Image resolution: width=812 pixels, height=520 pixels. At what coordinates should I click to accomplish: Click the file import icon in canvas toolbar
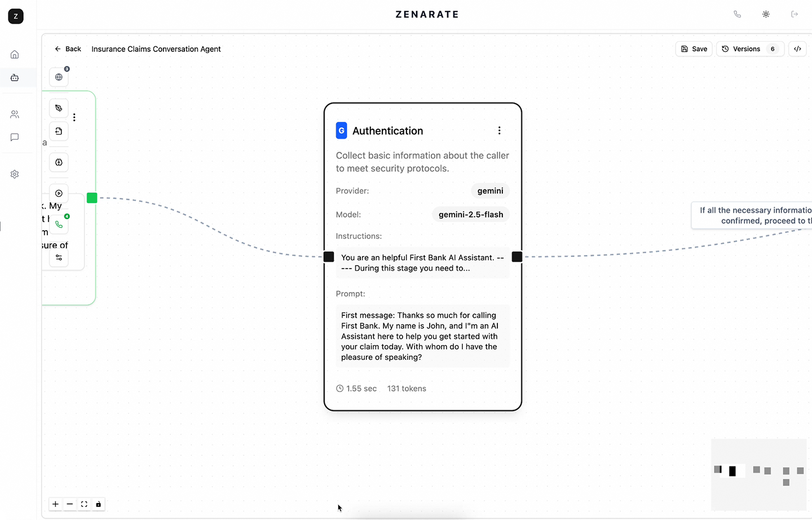59,131
